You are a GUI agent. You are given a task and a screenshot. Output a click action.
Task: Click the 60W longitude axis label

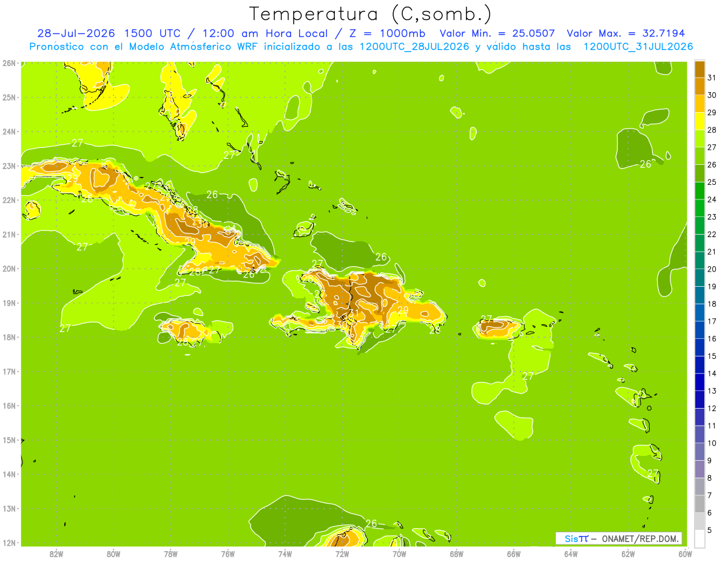686,554
